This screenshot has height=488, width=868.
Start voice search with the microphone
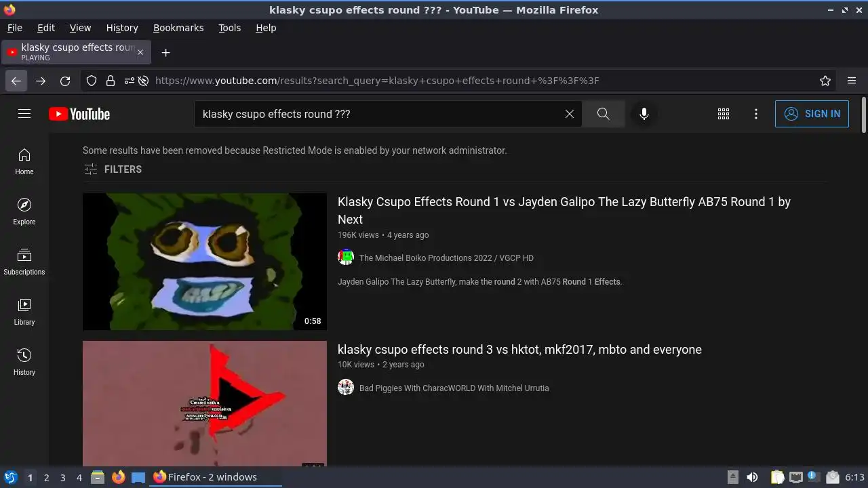click(644, 114)
